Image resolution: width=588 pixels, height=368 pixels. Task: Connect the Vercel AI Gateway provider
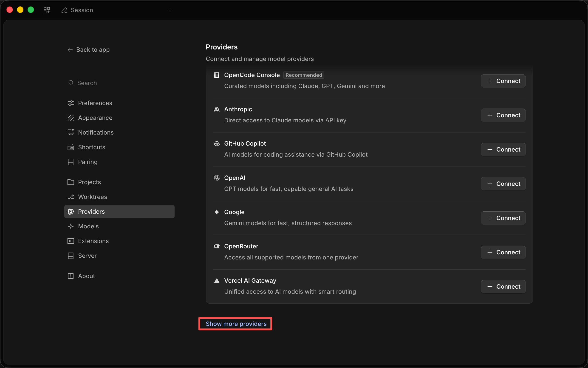503,287
